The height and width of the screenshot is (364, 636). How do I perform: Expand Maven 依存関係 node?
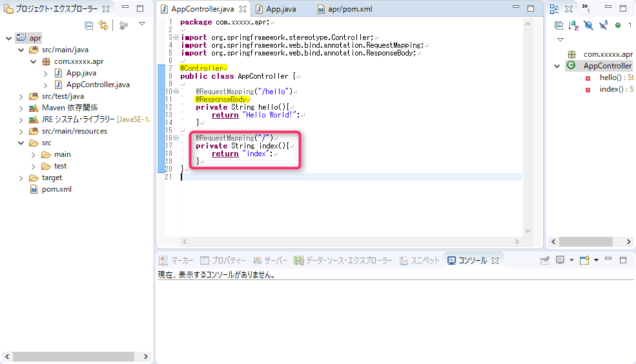(21, 108)
